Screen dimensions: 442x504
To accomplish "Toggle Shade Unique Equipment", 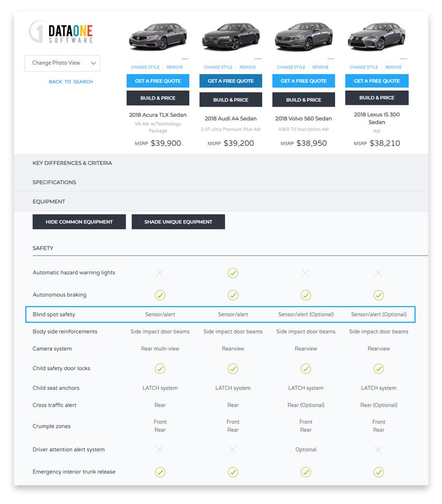I will pyautogui.click(x=179, y=221).
